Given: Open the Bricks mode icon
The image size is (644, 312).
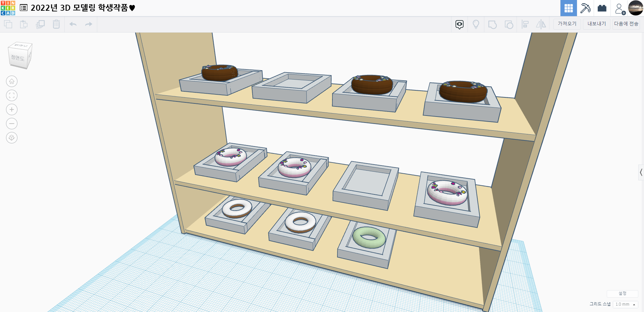Looking at the screenshot, I should [602, 8].
